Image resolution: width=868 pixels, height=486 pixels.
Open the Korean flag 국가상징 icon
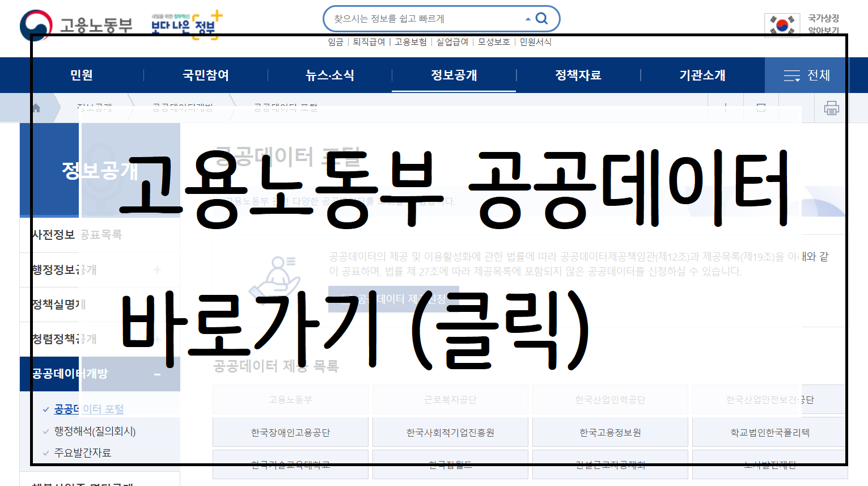click(782, 25)
